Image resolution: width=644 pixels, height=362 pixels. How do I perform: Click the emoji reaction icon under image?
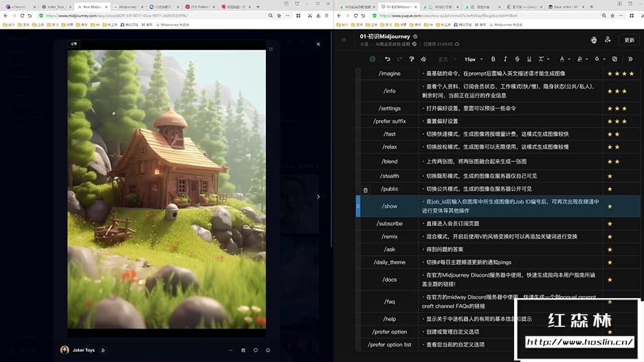pyautogui.click(x=268, y=350)
